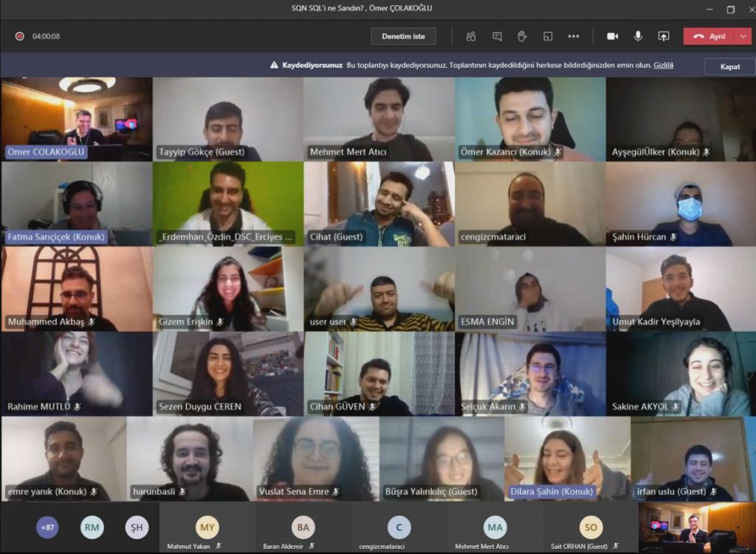Click the red recording indicator icon

(x=19, y=36)
